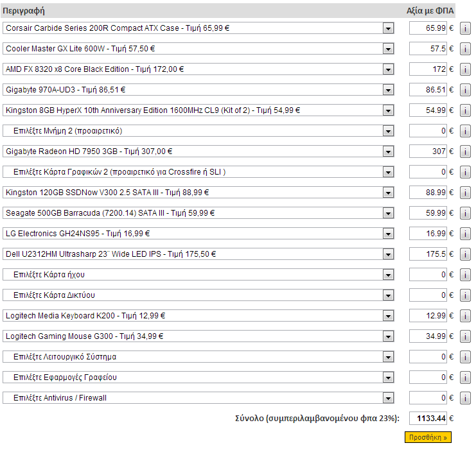The width and height of the screenshot is (476, 450).
Task: Show info for Dell U2312HM monitor
Action: point(465,254)
